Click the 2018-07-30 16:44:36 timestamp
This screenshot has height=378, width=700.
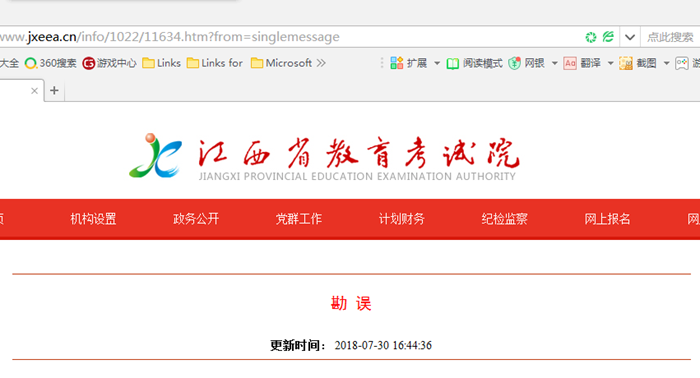tap(383, 345)
